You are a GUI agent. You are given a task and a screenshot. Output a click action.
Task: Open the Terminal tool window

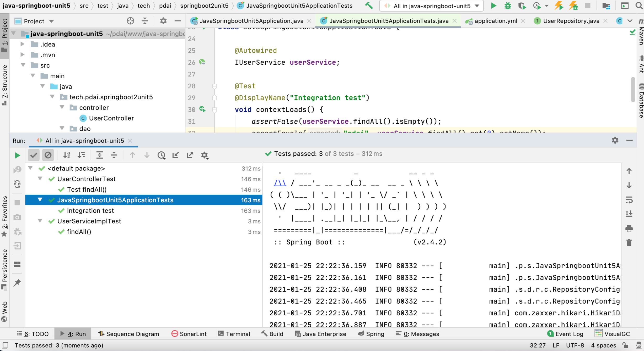click(234, 334)
